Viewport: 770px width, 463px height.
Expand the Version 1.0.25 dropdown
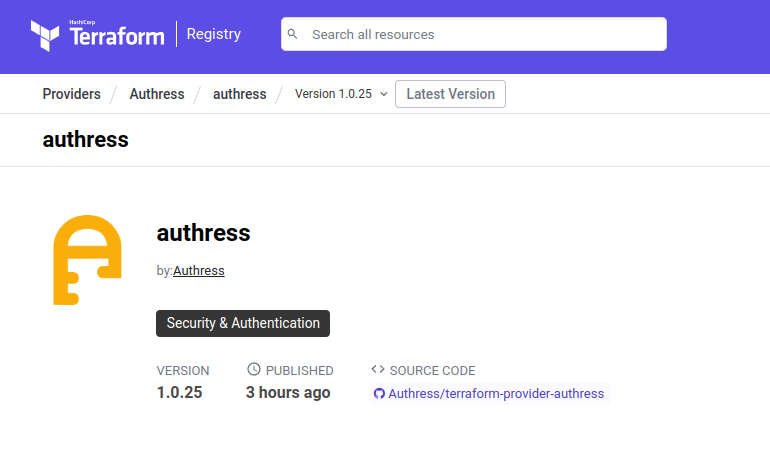pos(341,94)
